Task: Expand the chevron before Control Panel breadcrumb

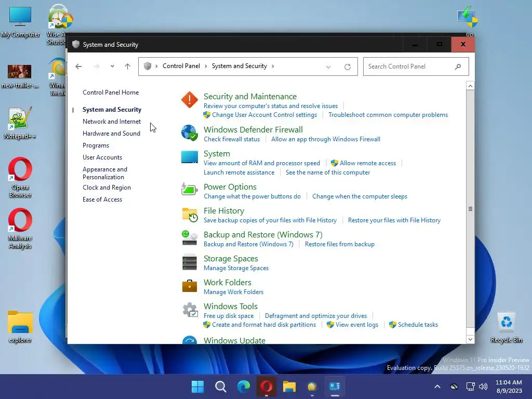Action: click(156, 66)
